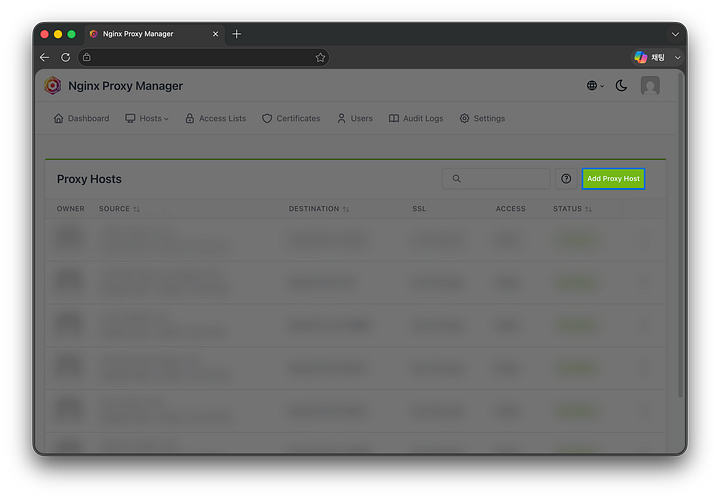Open the Dashboard nav item
This screenshot has width=720, height=499.
point(82,118)
